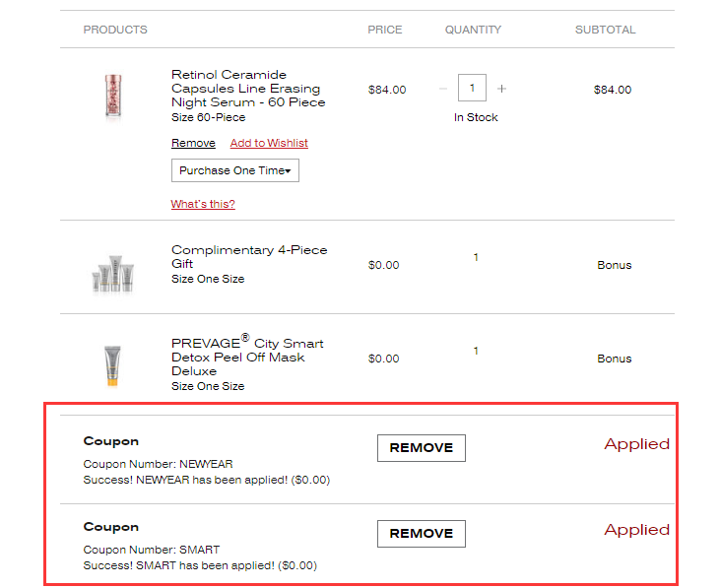Screen dimensions: 720x588
Task: Open Retinol Ceramide Capsules product title
Action: (x=248, y=89)
